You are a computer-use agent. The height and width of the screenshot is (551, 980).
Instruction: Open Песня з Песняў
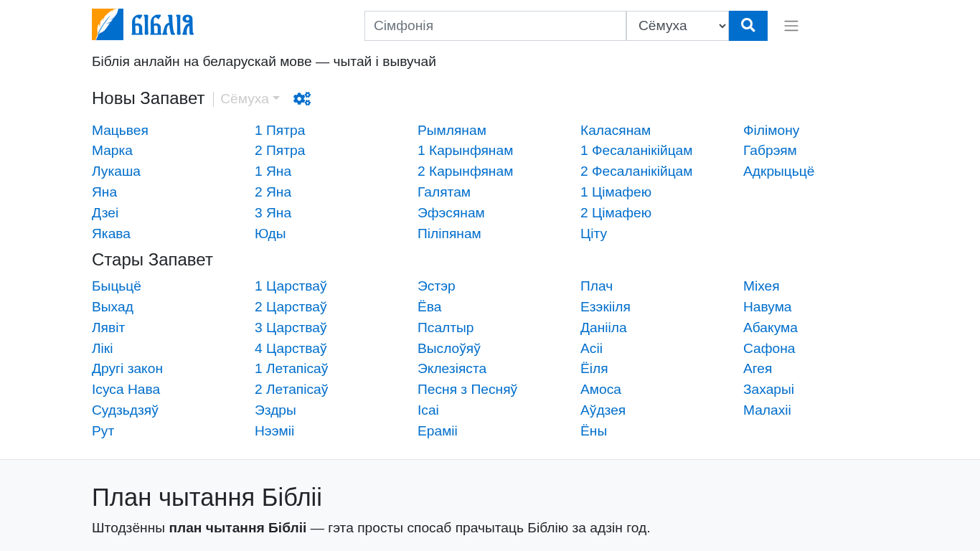pos(467,390)
